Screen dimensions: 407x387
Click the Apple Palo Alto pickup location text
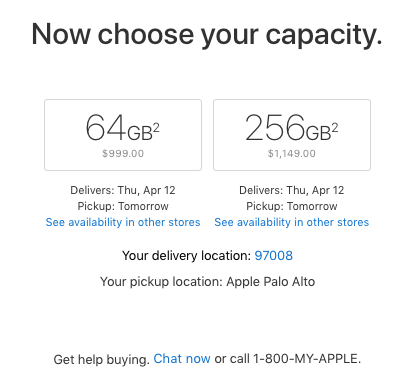pyautogui.click(x=271, y=282)
